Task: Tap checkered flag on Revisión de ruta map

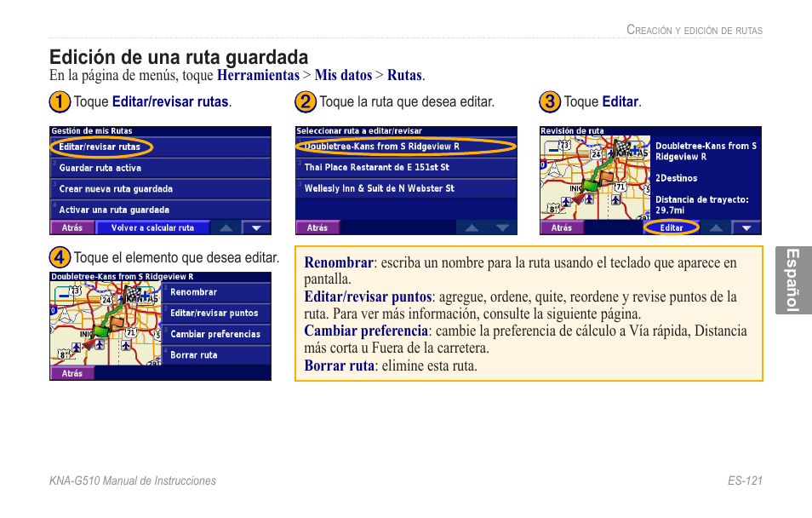Action: pyautogui.click(x=621, y=148)
